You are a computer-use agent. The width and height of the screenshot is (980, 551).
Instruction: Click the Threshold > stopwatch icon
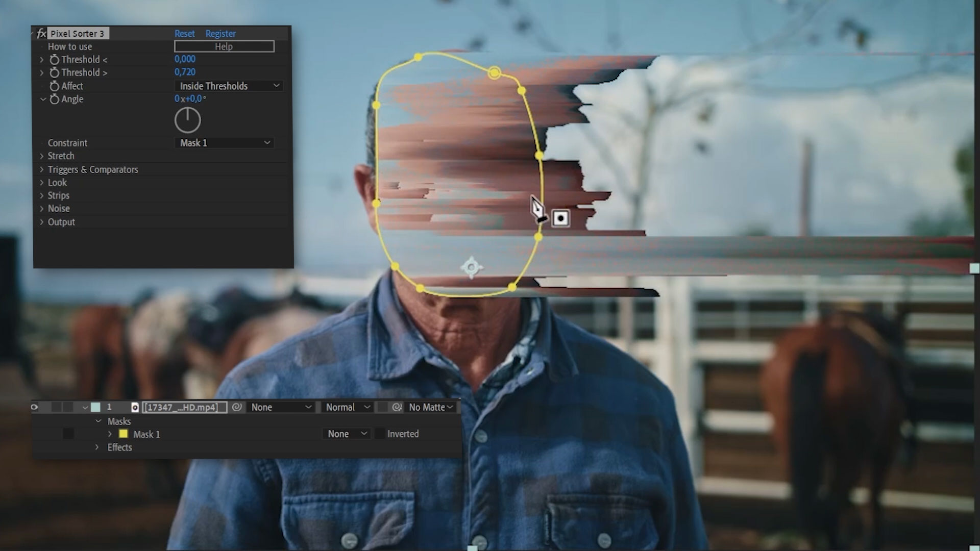pyautogui.click(x=54, y=72)
